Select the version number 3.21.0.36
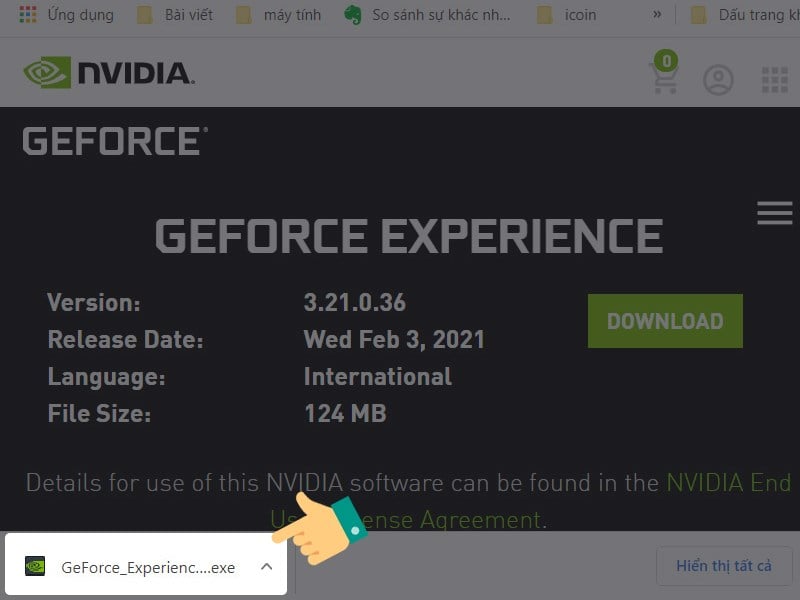The width and height of the screenshot is (800, 600). point(355,303)
